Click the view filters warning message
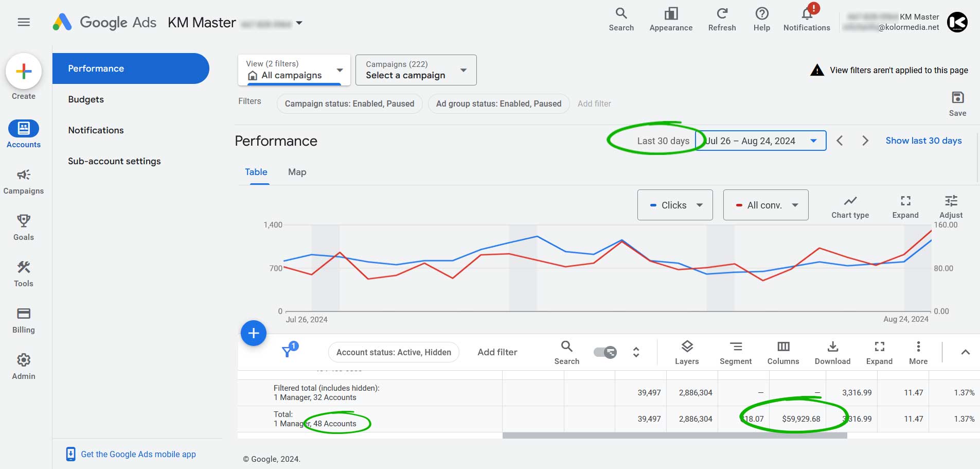The image size is (980, 469). (889, 70)
